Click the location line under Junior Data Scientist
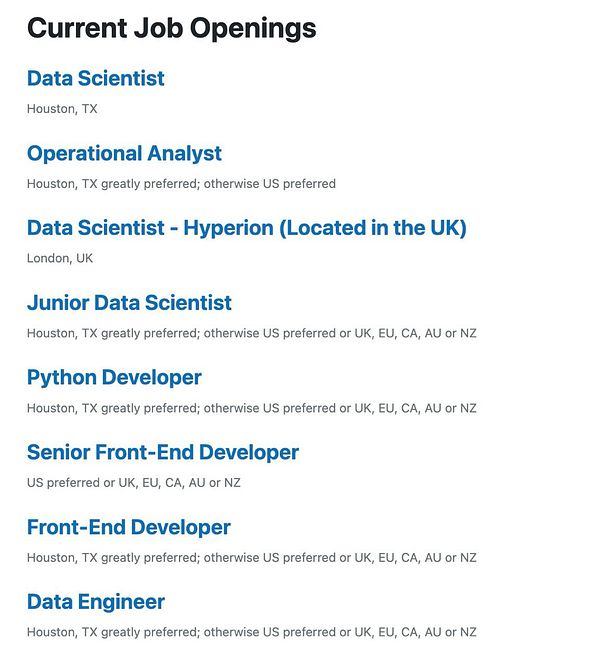The width and height of the screenshot is (600, 666). tap(251, 333)
